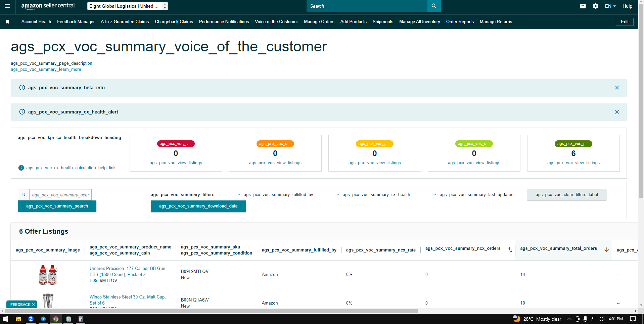Go to Manage Orders
The image size is (644, 324).
coord(319,22)
